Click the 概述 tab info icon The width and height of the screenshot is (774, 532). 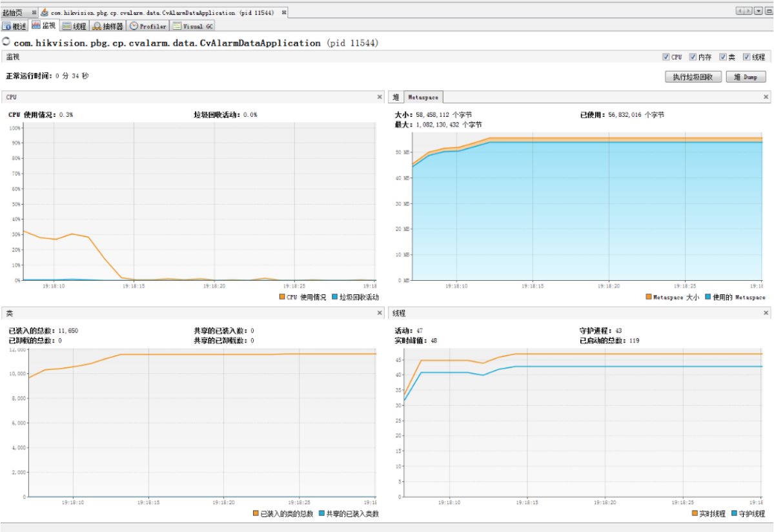pyautogui.click(x=7, y=26)
